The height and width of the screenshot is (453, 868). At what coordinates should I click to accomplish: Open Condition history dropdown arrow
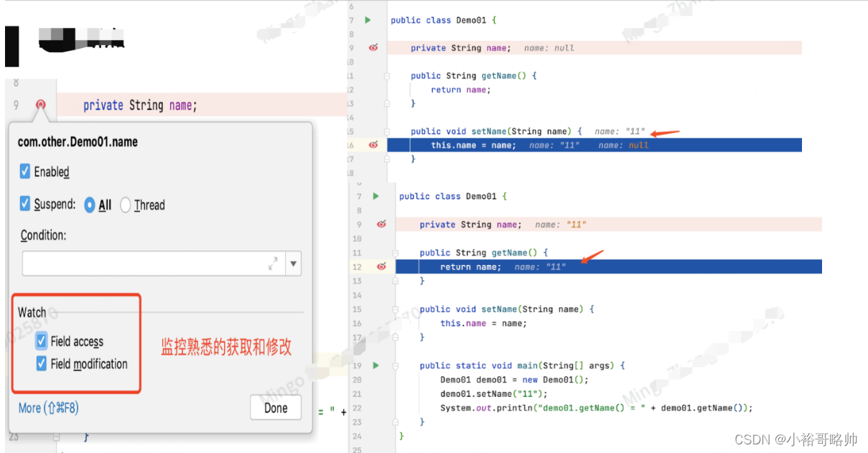294,263
